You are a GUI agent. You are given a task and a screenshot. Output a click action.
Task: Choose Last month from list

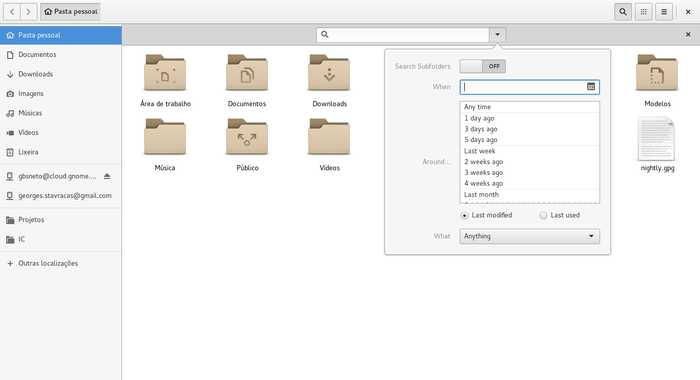click(x=529, y=195)
